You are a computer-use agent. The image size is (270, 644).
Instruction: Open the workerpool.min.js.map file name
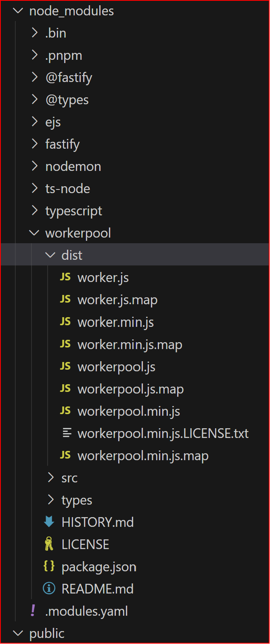(x=143, y=456)
